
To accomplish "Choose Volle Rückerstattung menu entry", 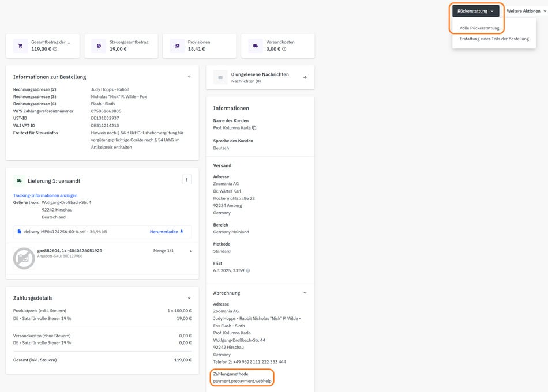I will (x=479, y=28).
